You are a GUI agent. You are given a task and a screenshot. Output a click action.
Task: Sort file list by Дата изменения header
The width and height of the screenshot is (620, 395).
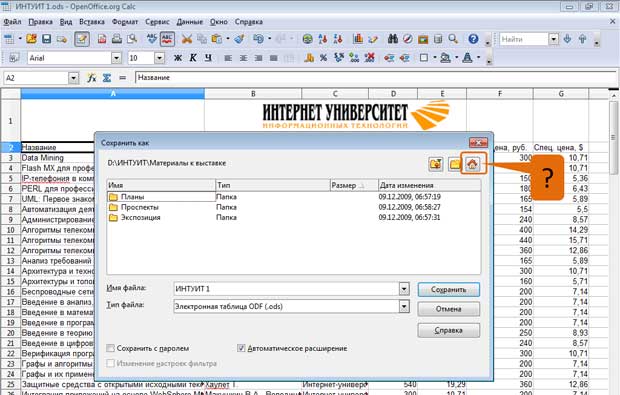point(429,185)
